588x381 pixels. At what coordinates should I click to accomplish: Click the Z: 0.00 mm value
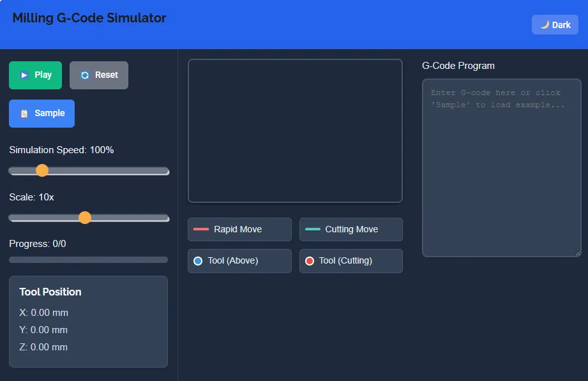point(43,347)
